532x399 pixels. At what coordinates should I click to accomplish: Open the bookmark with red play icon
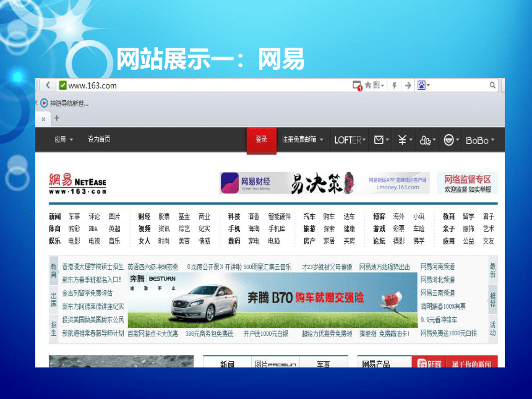[65, 103]
